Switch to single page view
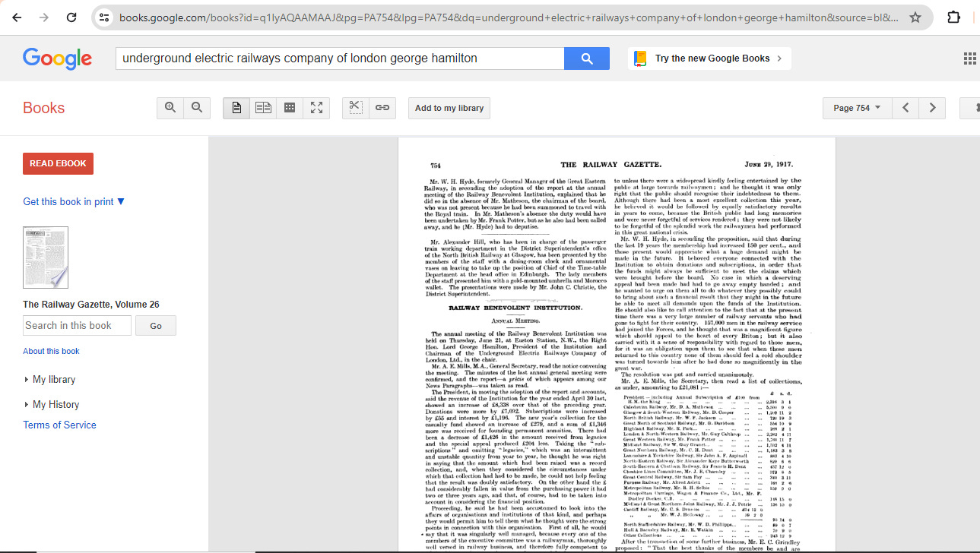This screenshot has width=980, height=553. [x=236, y=108]
